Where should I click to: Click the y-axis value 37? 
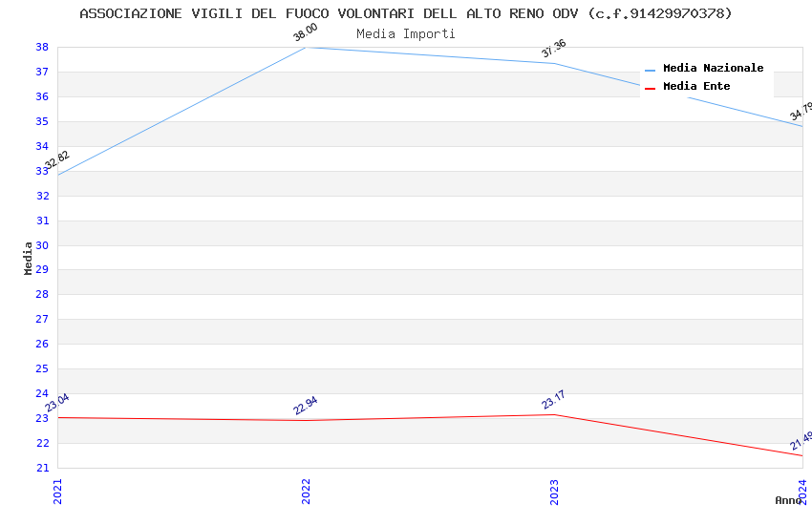click(42, 72)
